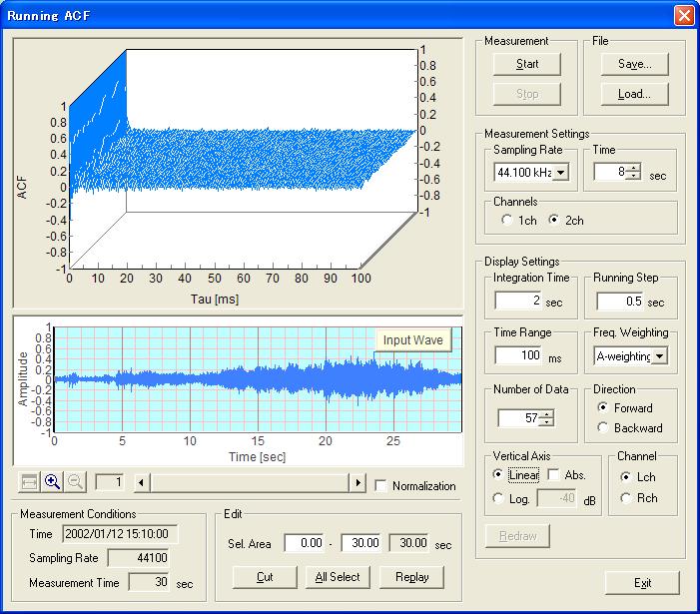Open the Freq. Weighting dropdown
The width and height of the screenshot is (700, 614).
(x=659, y=356)
